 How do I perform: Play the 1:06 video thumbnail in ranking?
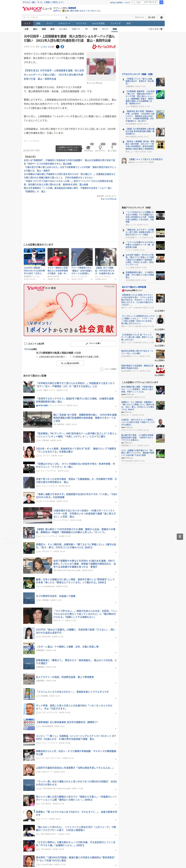[160, 245]
